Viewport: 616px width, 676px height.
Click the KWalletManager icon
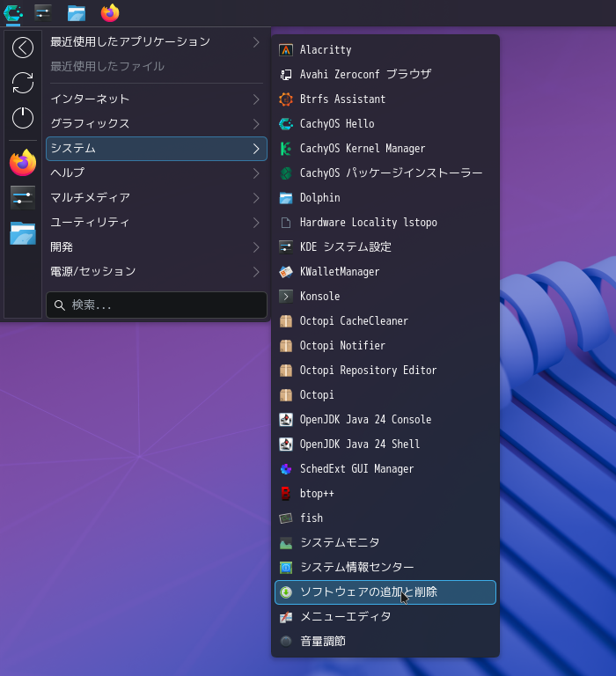[286, 272]
